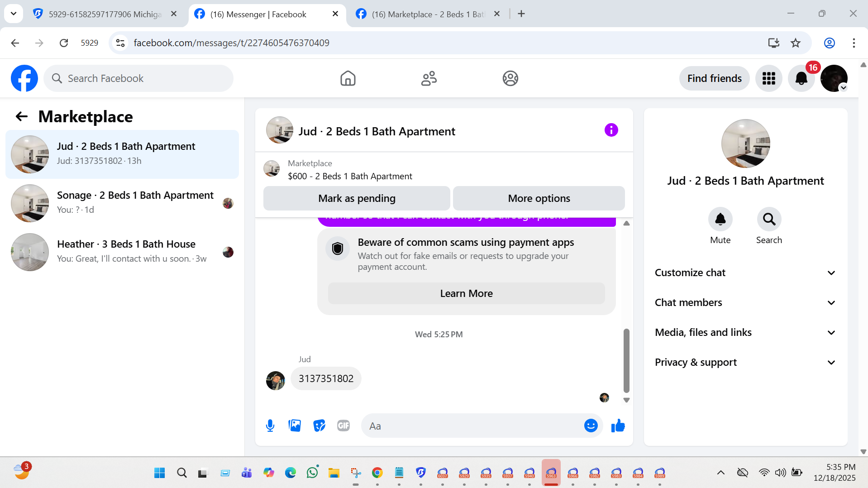The height and width of the screenshot is (488, 868).
Task: Open listing thumbnail in right info panel
Action: coord(745,144)
